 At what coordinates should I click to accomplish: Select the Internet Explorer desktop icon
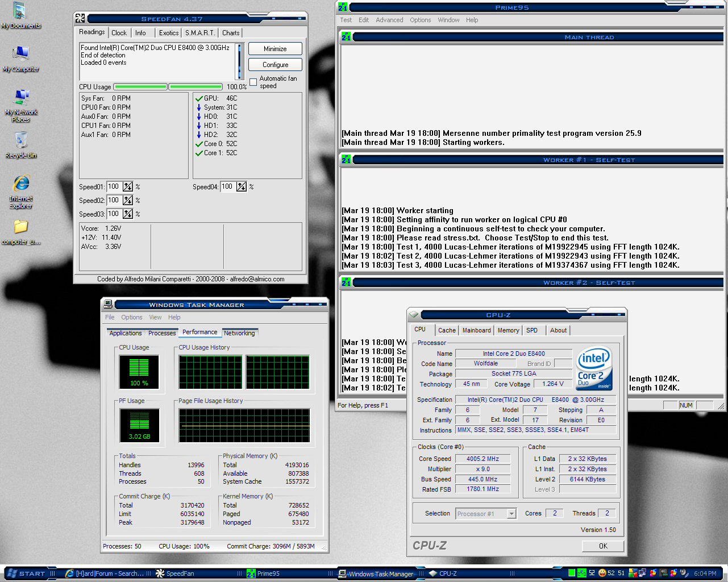click(21, 192)
